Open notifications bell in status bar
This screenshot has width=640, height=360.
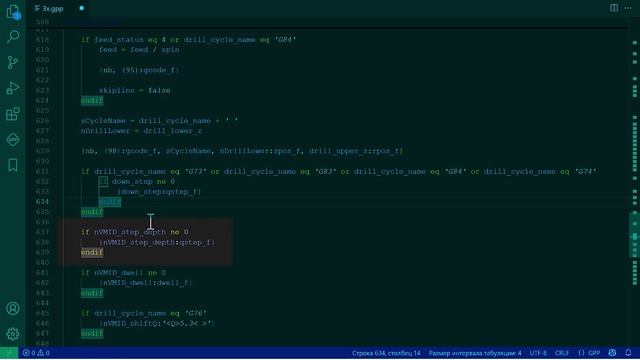(x=628, y=353)
